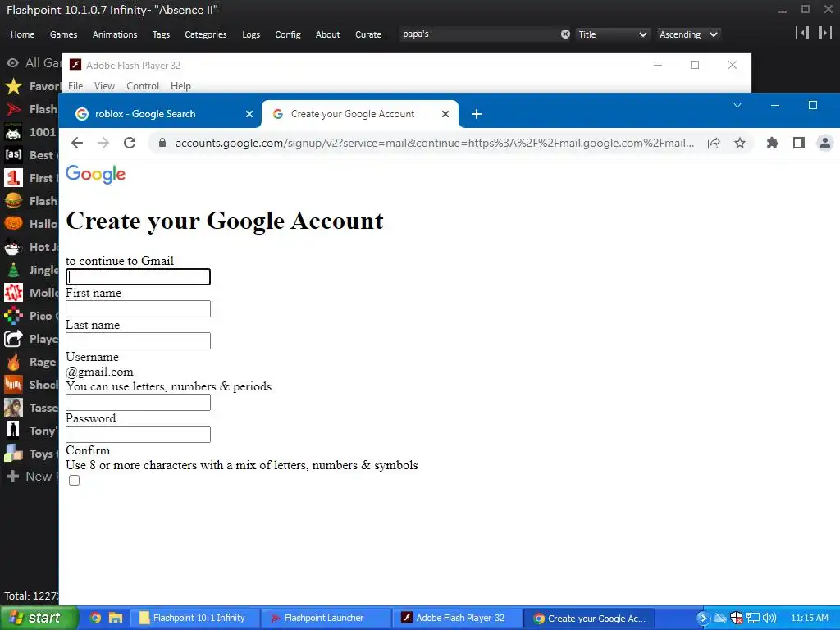The image size is (840, 630).
Task: Open Flashpoint Curate tab
Action: click(368, 34)
